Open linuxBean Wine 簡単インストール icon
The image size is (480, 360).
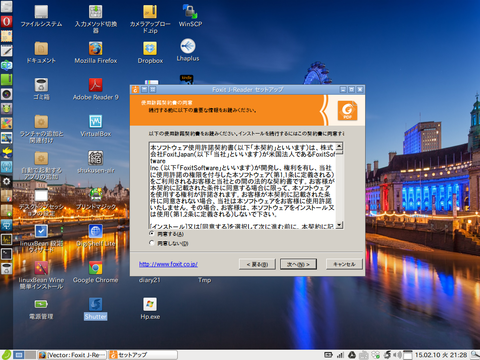[x=41, y=275]
